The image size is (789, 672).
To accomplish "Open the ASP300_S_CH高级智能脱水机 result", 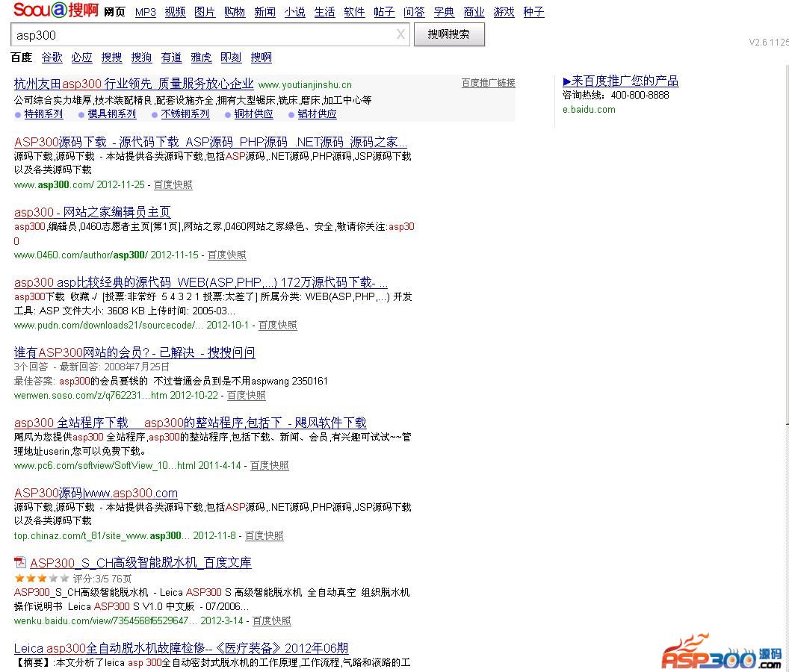I will coord(141,563).
